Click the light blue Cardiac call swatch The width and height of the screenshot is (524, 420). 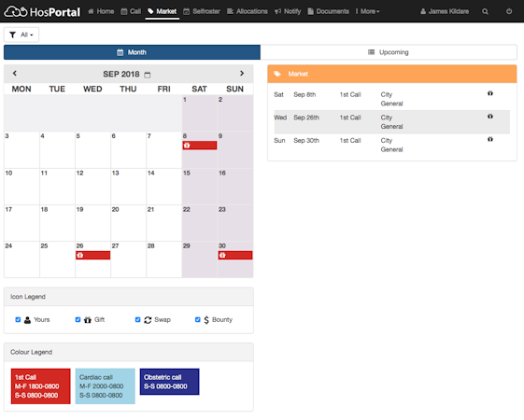pyautogui.click(x=106, y=386)
